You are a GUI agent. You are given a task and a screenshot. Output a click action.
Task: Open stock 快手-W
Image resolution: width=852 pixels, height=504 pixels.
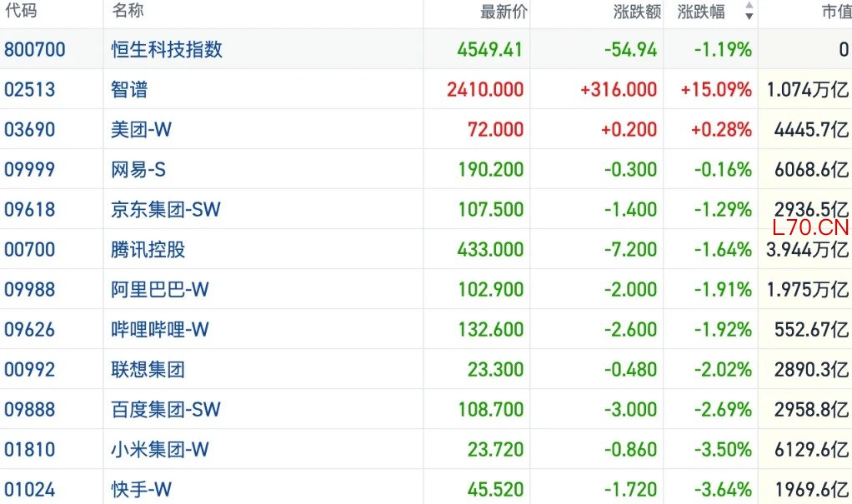click(x=141, y=490)
